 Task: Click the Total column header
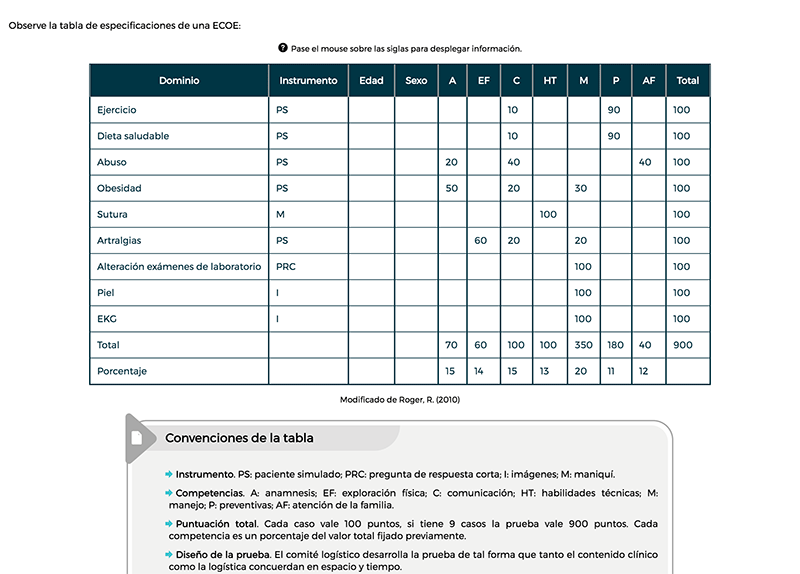(x=687, y=81)
